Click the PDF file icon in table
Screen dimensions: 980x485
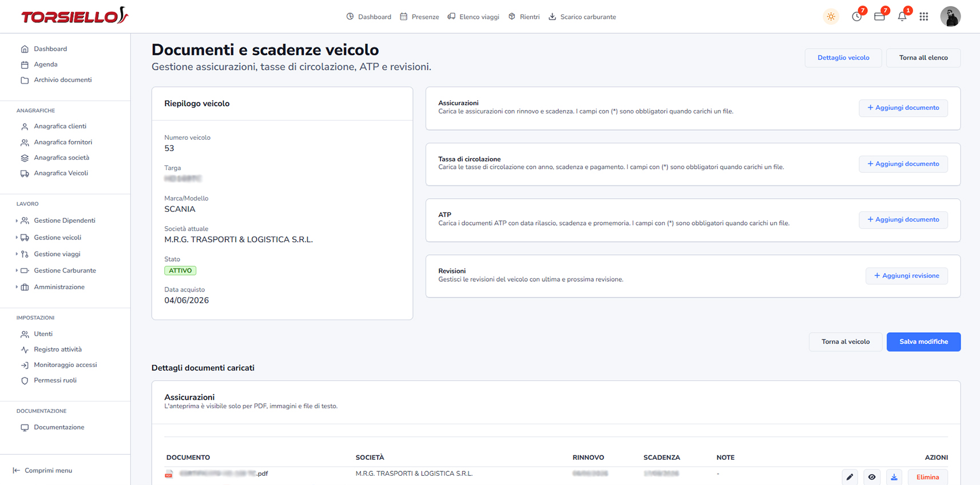point(169,474)
